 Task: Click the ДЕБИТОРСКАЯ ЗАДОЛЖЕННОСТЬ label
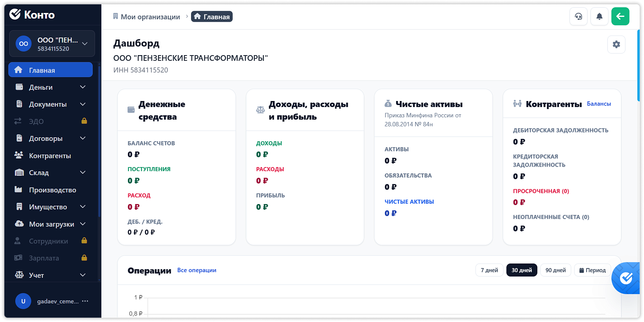561,130
